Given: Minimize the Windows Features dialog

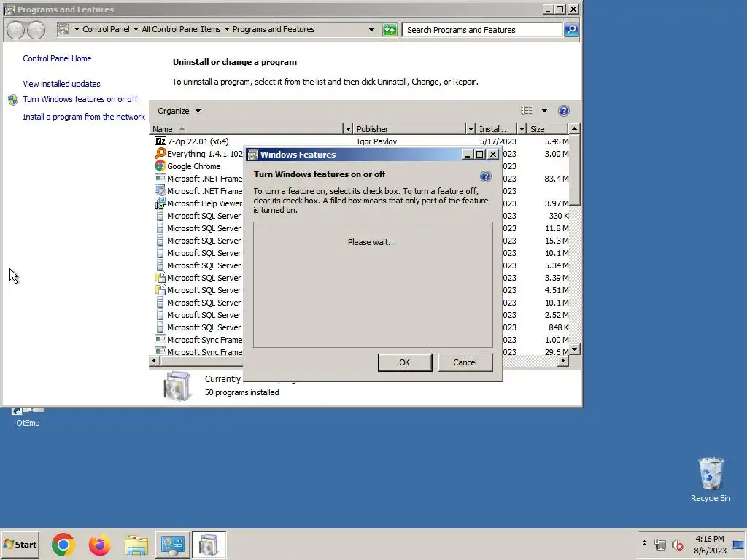Looking at the screenshot, I should 468,155.
